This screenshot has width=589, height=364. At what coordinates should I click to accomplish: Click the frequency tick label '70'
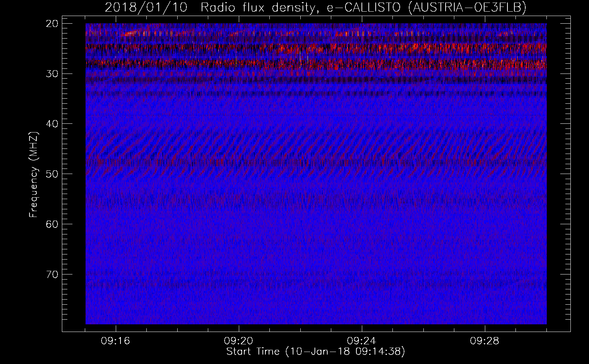[53, 274]
